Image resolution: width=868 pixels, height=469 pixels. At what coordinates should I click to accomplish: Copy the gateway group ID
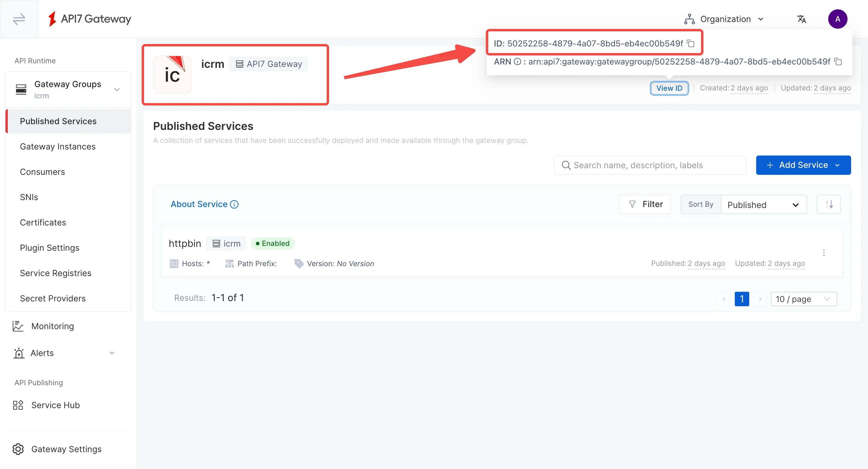(x=691, y=43)
